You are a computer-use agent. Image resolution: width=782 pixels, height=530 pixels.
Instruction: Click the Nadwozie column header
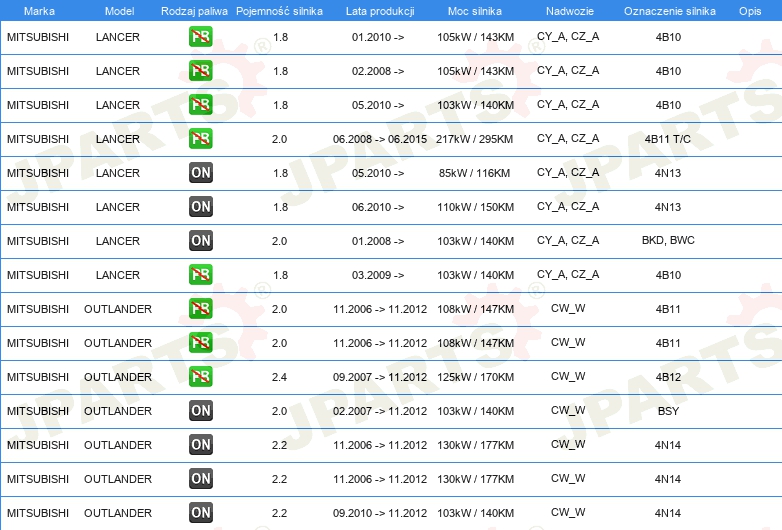(570, 11)
